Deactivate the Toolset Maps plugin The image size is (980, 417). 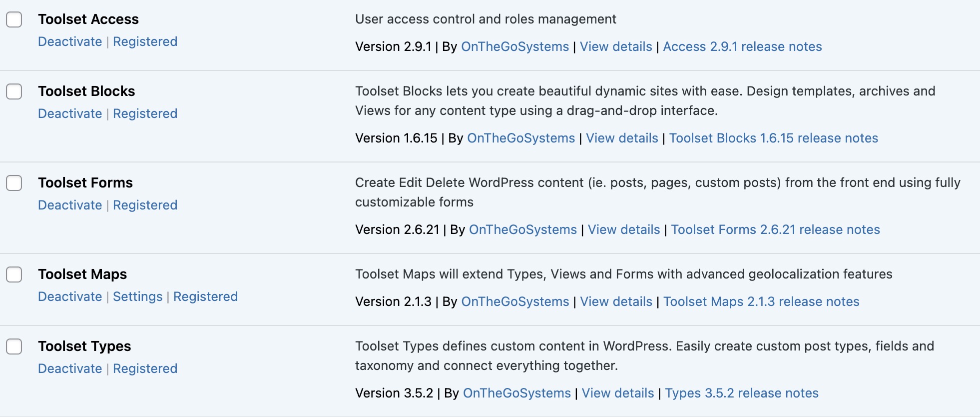click(70, 296)
